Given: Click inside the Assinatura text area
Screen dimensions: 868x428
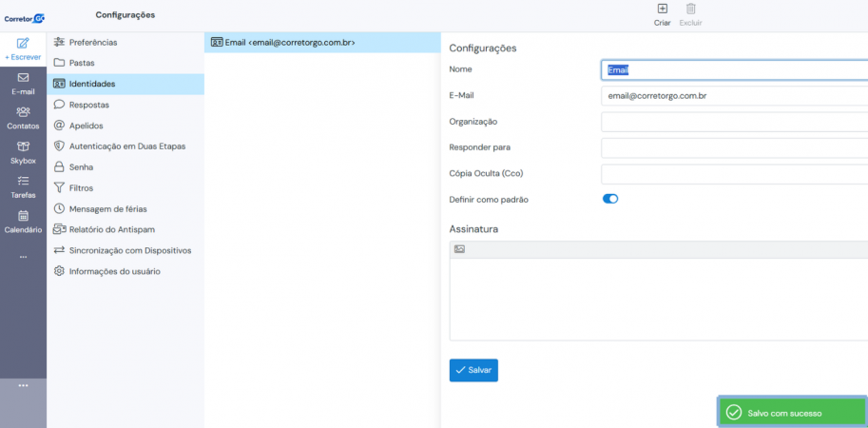Looking at the screenshot, I should [x=659, y=299].
